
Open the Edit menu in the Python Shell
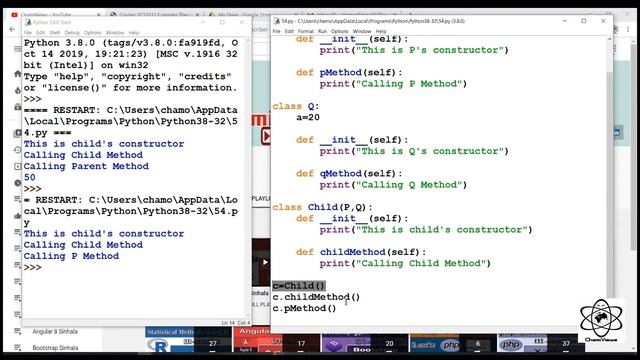[40, 33]
